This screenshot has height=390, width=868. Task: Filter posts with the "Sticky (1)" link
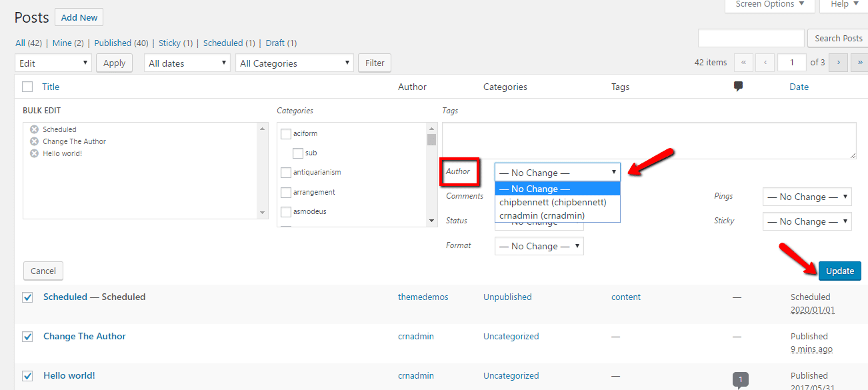point(170,42)
